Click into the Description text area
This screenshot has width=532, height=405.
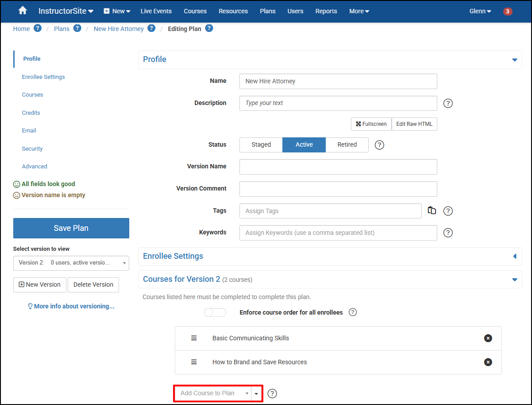[x=338, y=103]
